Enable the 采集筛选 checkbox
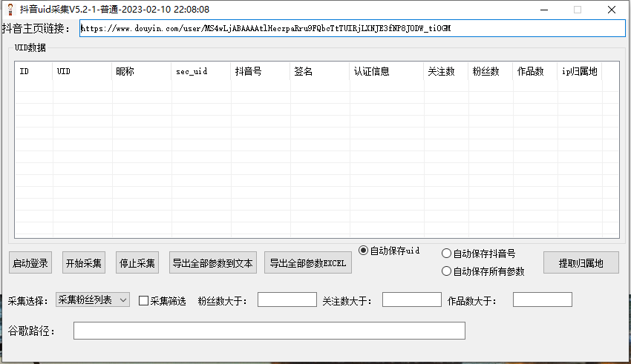The height and width of the screenshot is (364, 631). tap(144, 301)
